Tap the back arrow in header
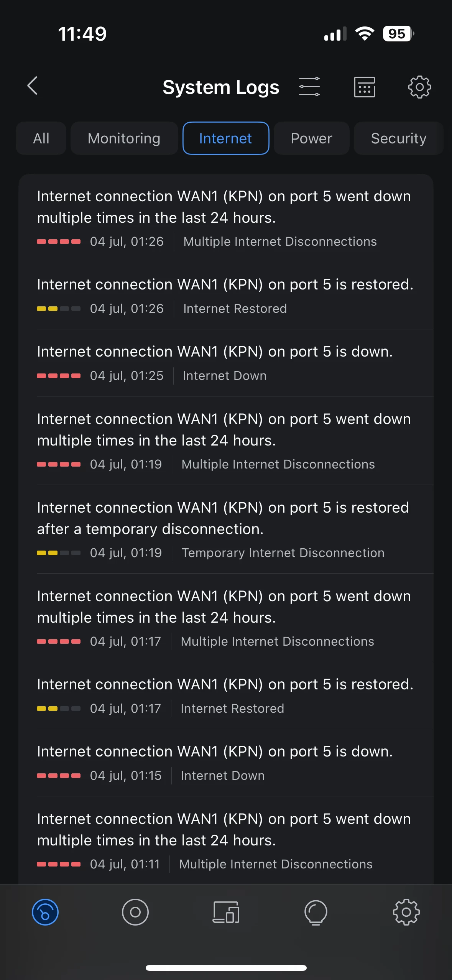This screenshot has width=452, height=980. pyautogui.click(x=33, y=86)
